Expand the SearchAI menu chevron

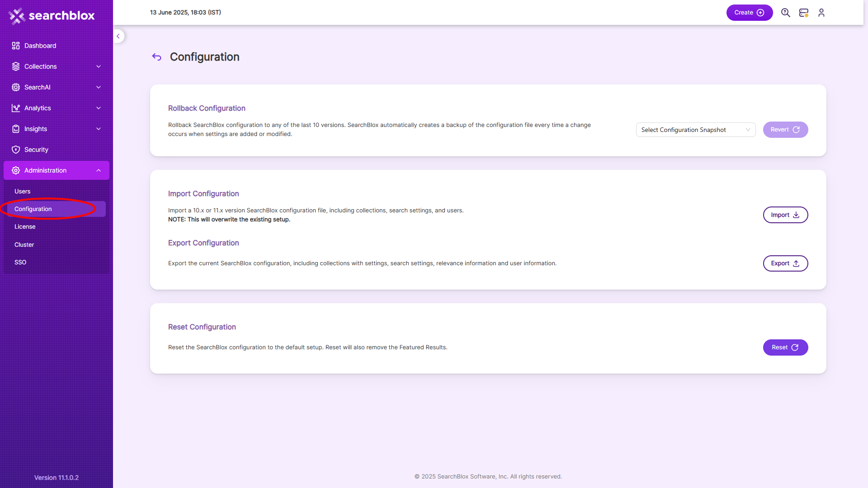99,87
